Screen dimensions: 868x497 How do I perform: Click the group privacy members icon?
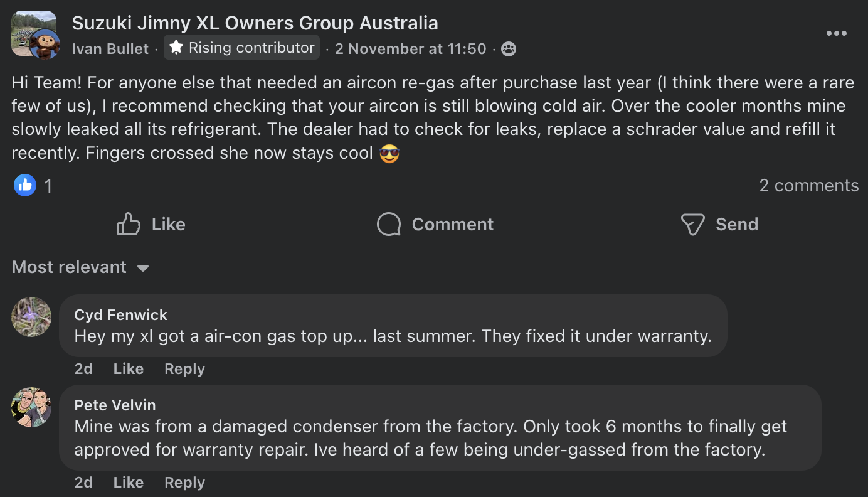509,49
